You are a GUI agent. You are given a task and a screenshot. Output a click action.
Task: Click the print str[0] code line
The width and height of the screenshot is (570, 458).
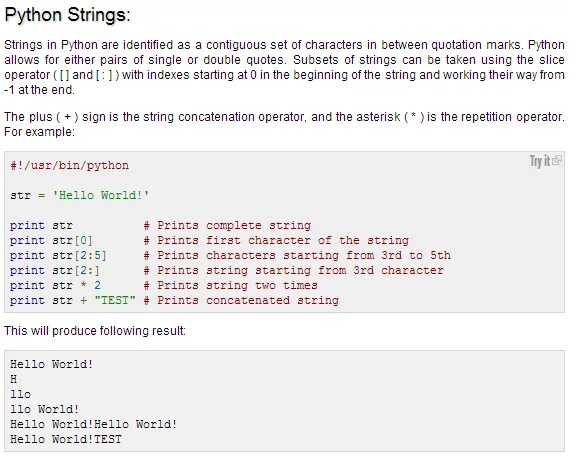coord(51,241)
